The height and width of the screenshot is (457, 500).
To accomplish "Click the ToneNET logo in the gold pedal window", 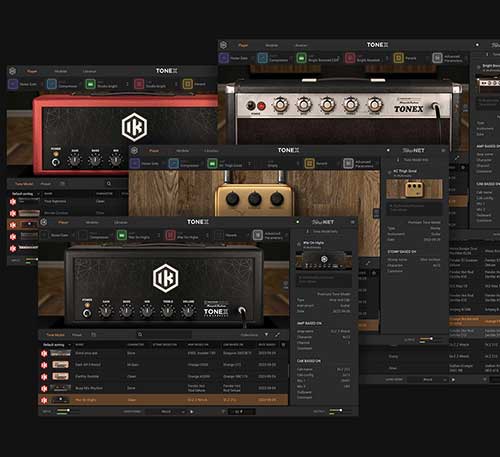I will click(413, 150).
